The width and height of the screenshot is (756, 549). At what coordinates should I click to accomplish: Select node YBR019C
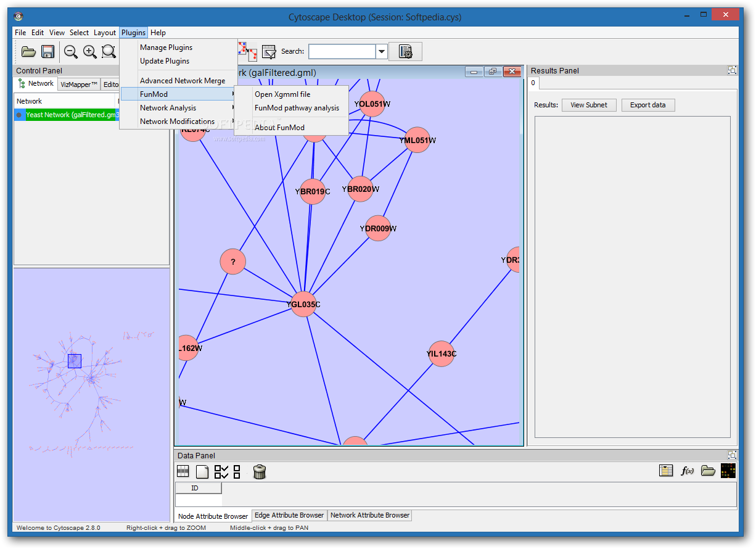(x=313, y=191)
